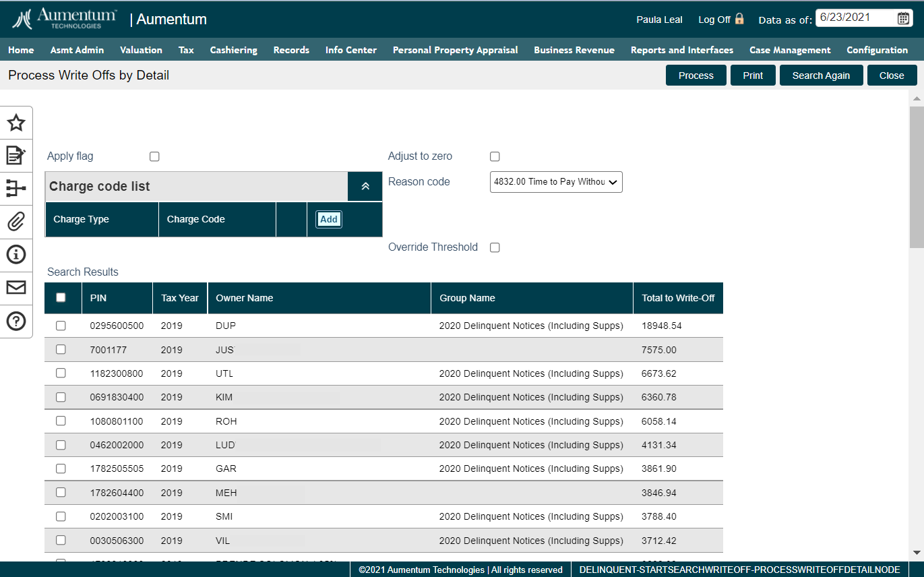
Task: Select the row checkbox for PIN 7001177
Action: tap(61, 349)
